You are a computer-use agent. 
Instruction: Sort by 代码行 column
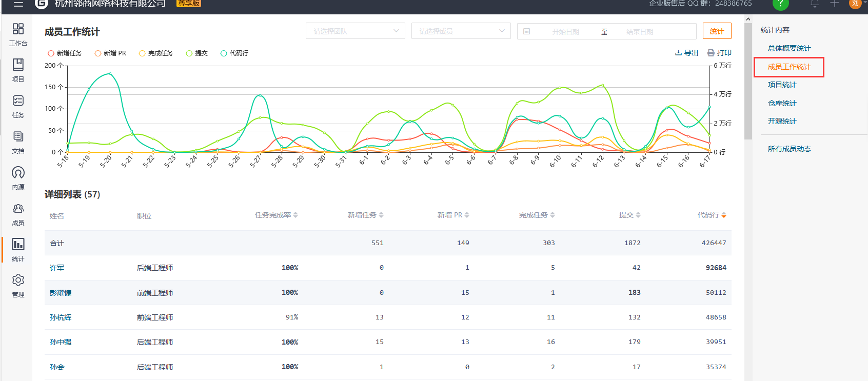712,215
